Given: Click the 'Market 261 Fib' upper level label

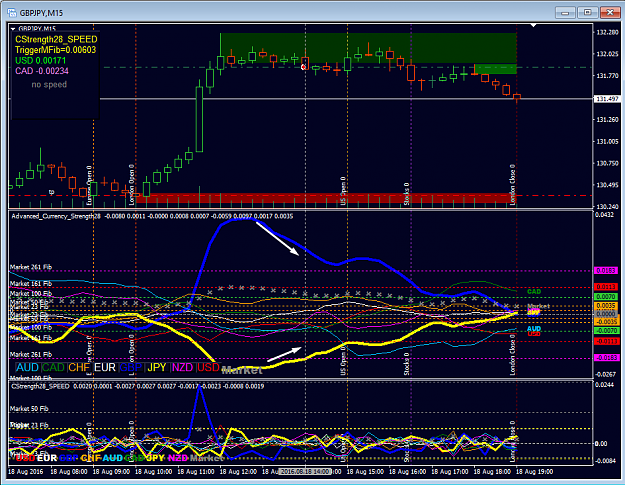Looking at the screenshot, I should (31, 267).
